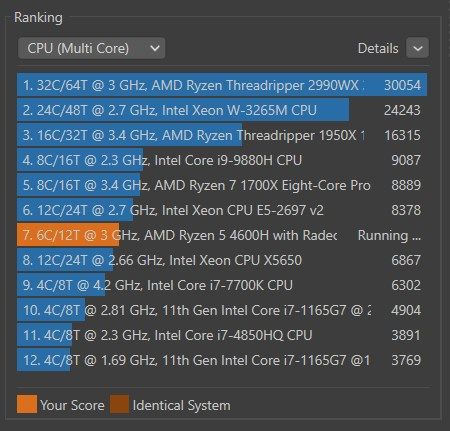Image resolution: width=450 pixels, height=431 pixels.
Task: Click the 30054 score value
Action: click(x=402, y=85)
